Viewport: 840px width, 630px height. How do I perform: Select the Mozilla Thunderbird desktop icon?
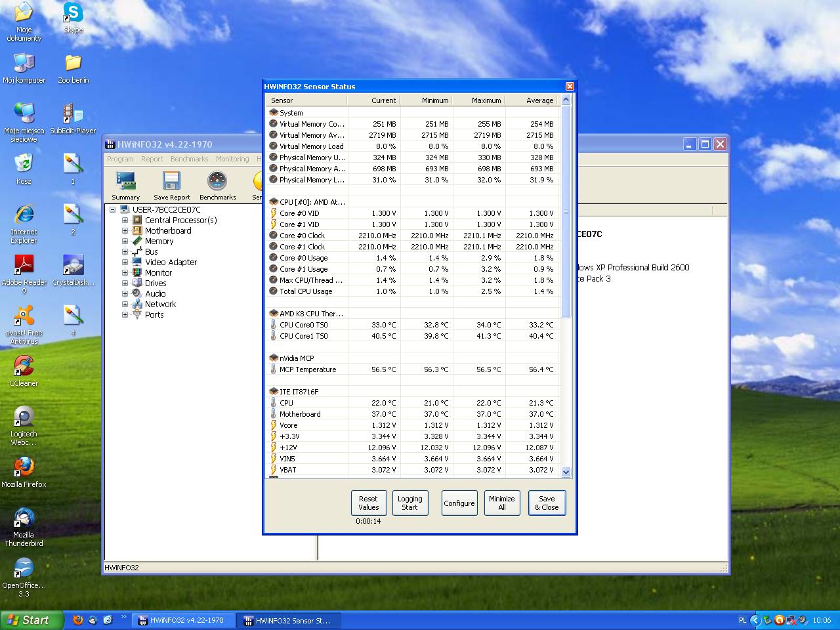tap(24, 528)
